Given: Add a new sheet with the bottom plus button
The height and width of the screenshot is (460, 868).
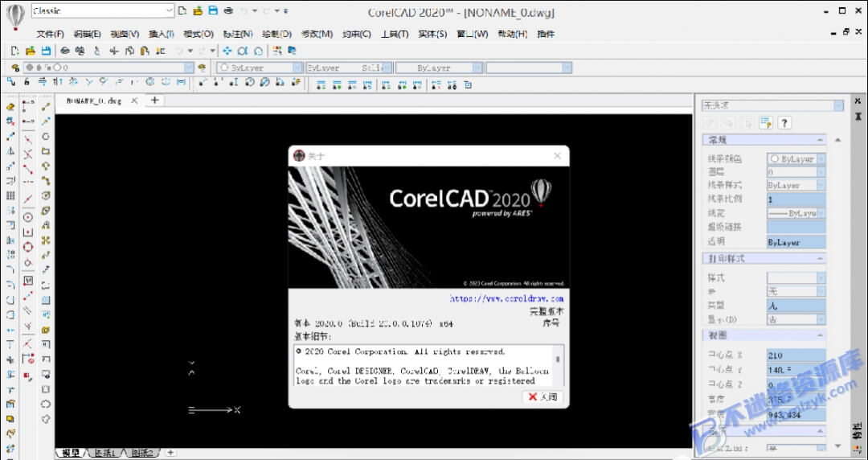Looking at the screenshot, I should coord(171,452).
